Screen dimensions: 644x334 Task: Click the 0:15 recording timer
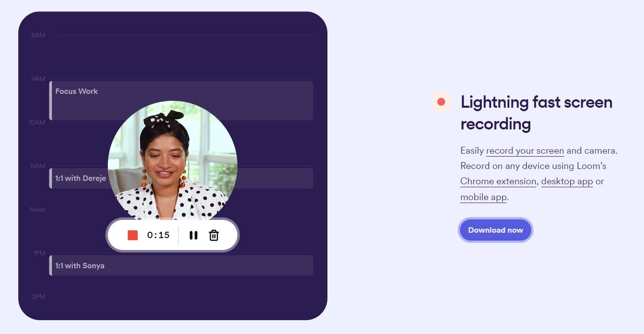[x=158, y=235]
